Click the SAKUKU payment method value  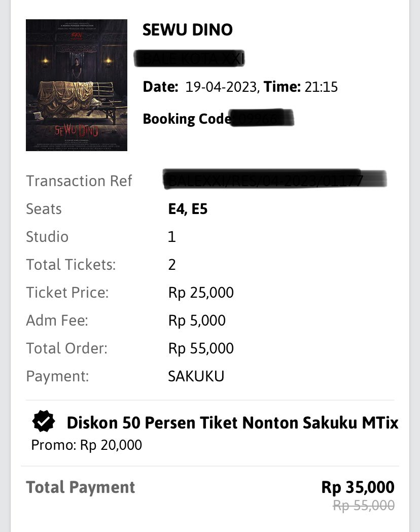196,376
